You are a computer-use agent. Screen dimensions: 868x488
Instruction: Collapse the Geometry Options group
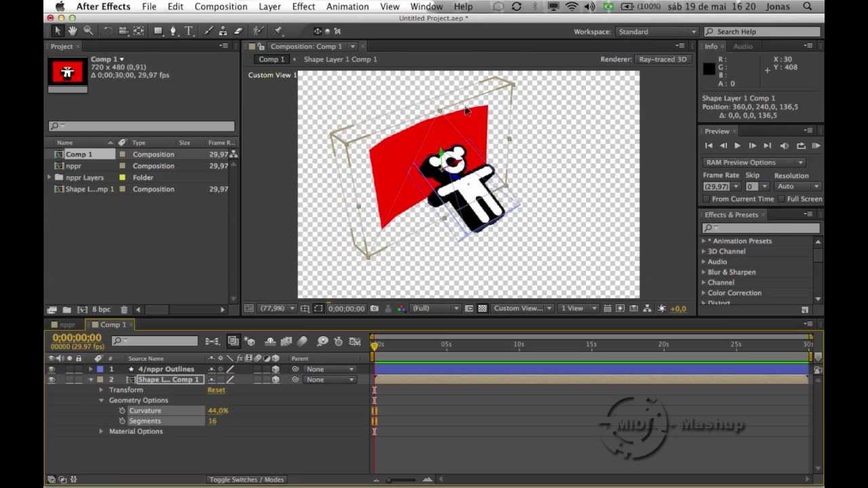pos(101,401)
